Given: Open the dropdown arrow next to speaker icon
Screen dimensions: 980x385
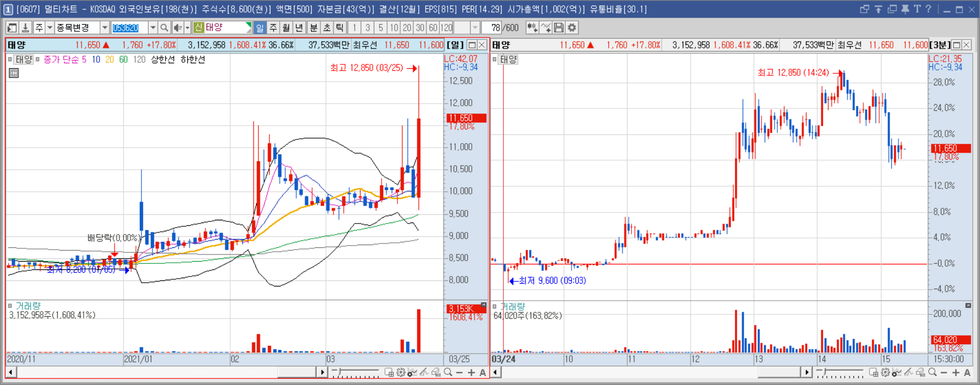Looking at the screenshot, I should pos(187,28).
